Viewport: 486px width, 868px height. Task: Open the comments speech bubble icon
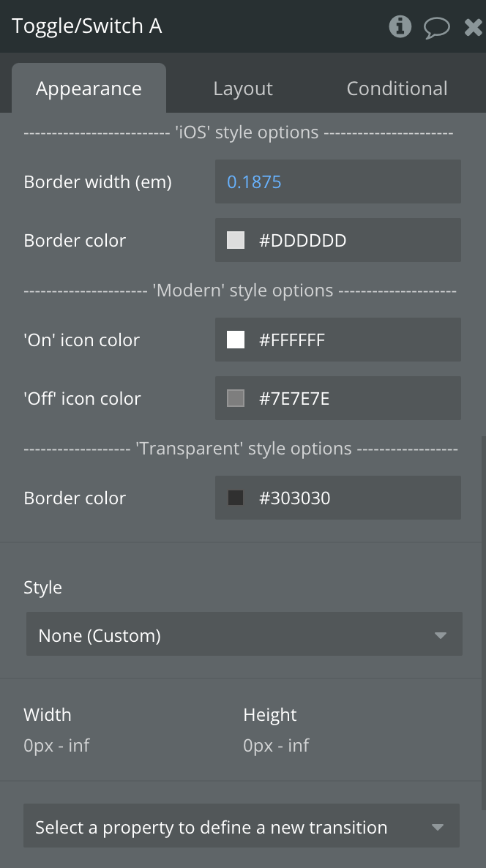click(437, 28)
